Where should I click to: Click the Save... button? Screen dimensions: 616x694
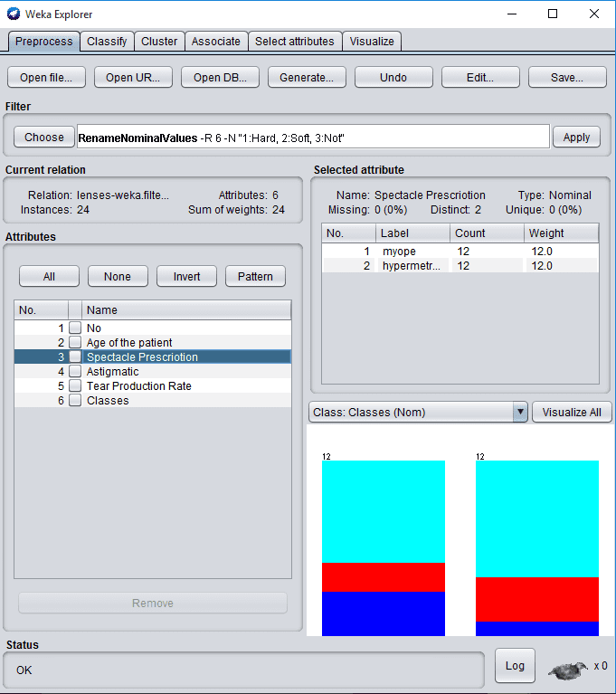pos(567,78)
